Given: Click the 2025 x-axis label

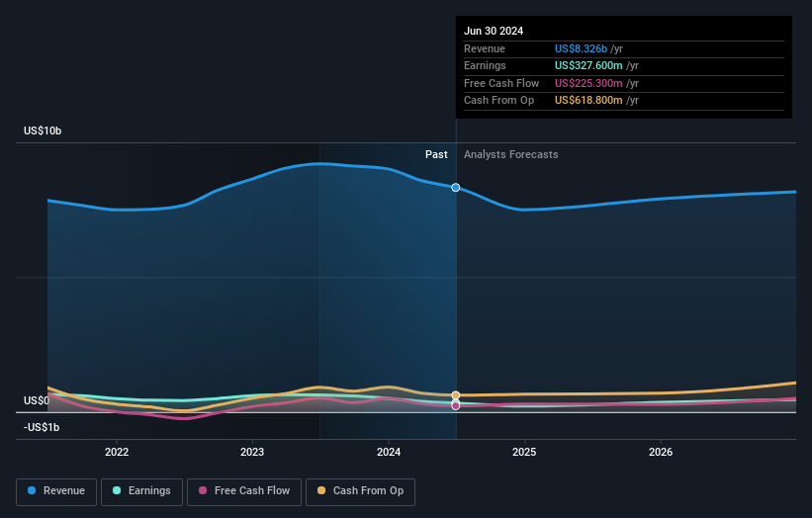Looking at the screenshot, I should point(524,452).
